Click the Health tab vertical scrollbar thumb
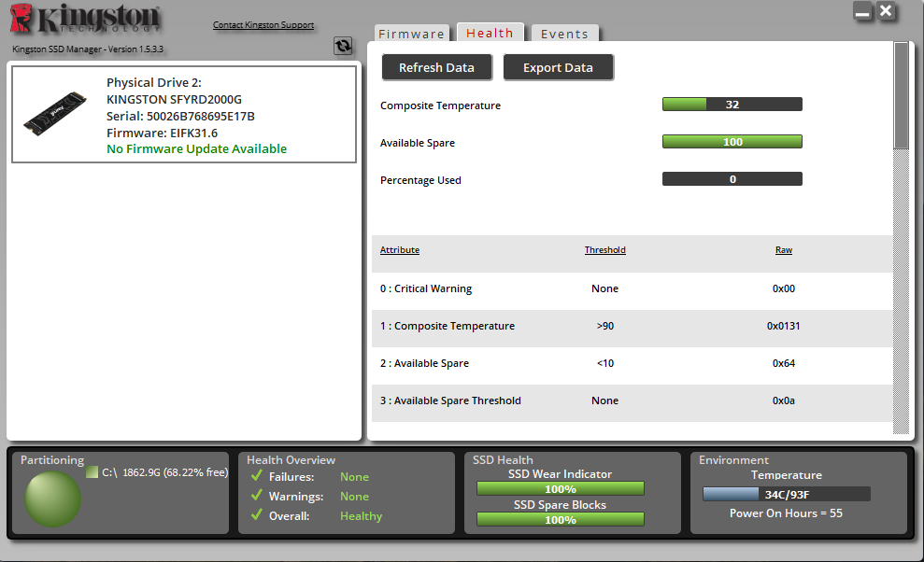Viewport: 924px width, 562px height. click(901, 95)
